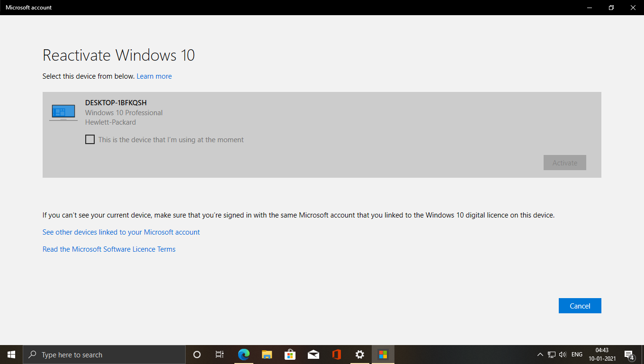Image resolution: width=644 pixels, height=364 pixels.
Task: Expand hidden system tray icons
Action: [540, 355]
